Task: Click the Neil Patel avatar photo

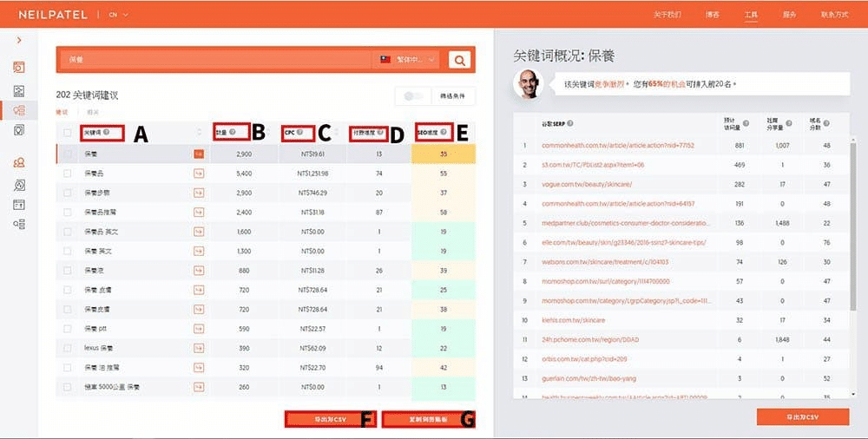Action: coord(528,84)
